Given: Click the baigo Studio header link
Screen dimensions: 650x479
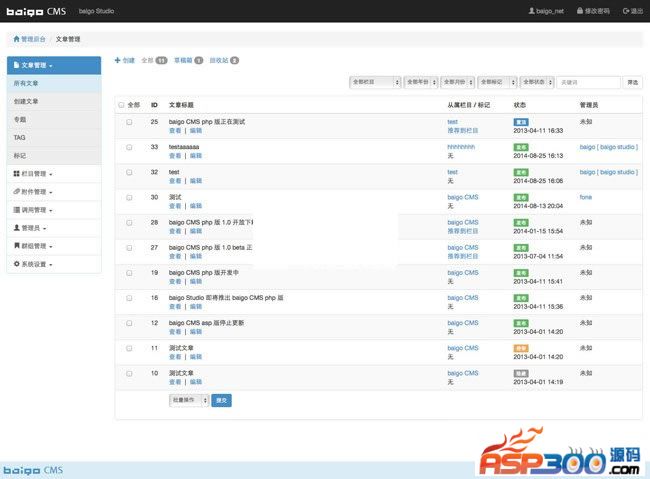Looking at the screenshot, I should tap(96, 11).
